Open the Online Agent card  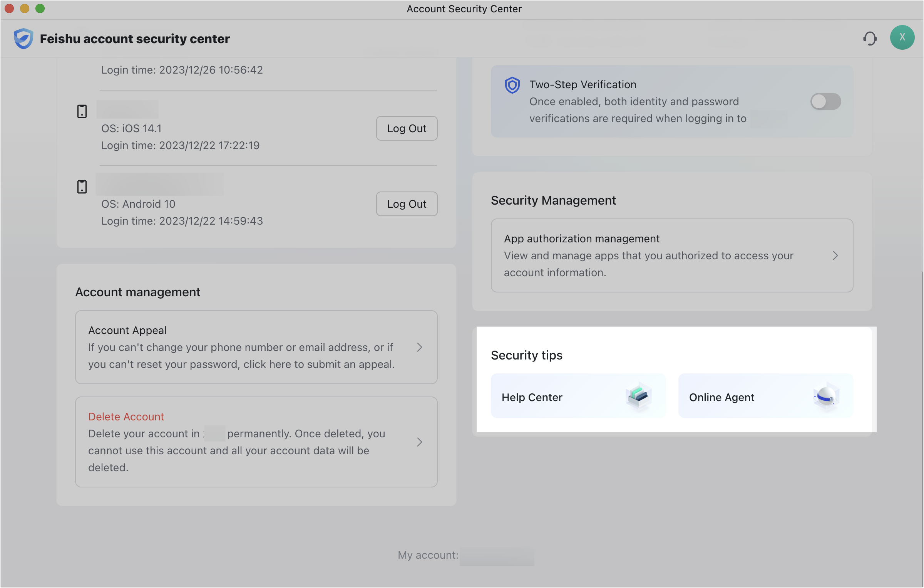pos(765,396)
